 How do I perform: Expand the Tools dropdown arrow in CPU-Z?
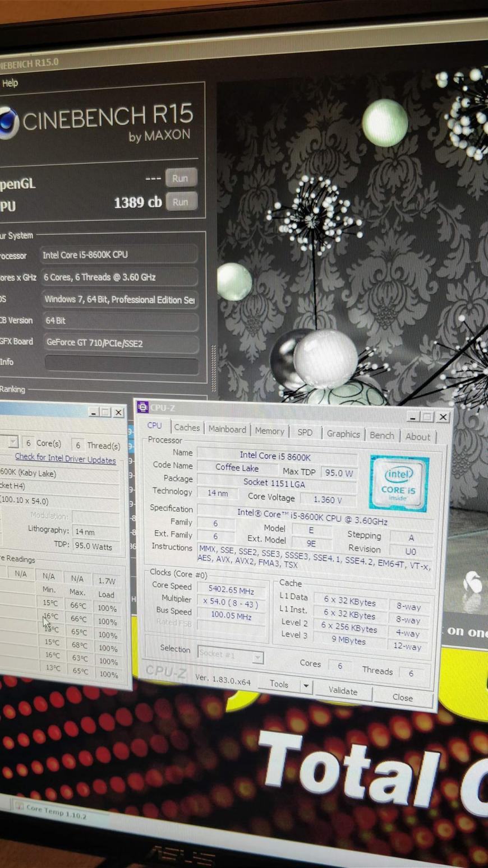(x=306, y=686)
